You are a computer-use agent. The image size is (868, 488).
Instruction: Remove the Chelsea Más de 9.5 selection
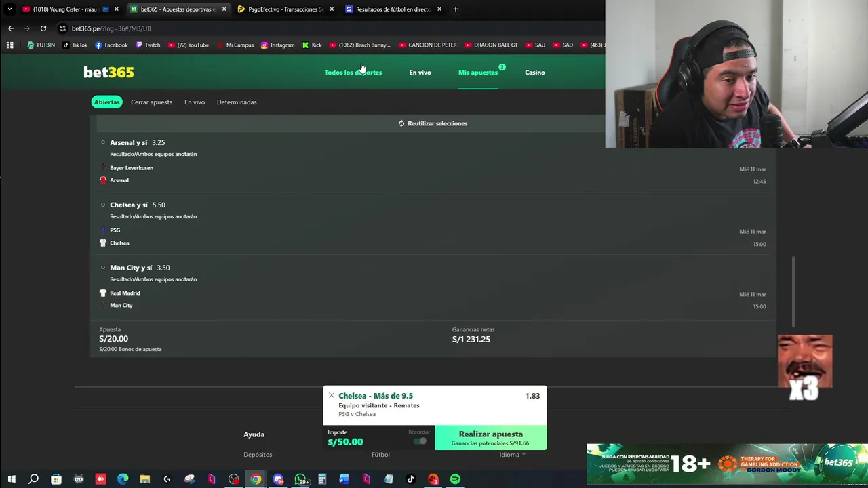pos(331,395)
